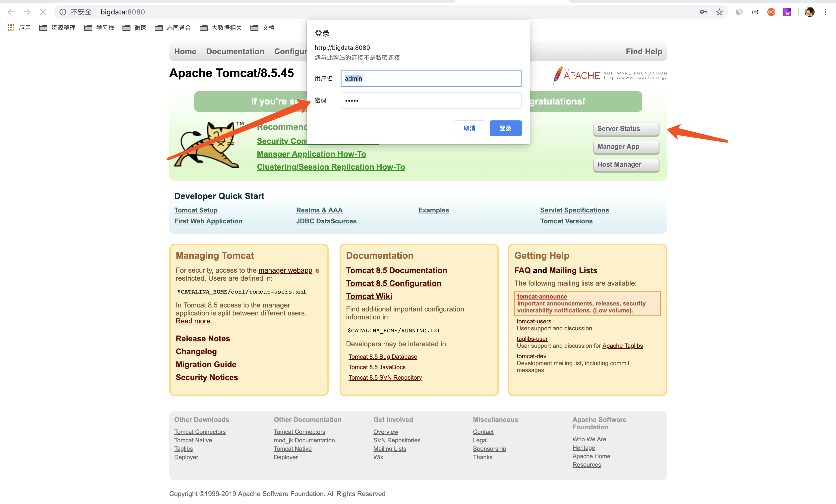Open the 志同道合 bookmark folder

(x=173, y=27)
